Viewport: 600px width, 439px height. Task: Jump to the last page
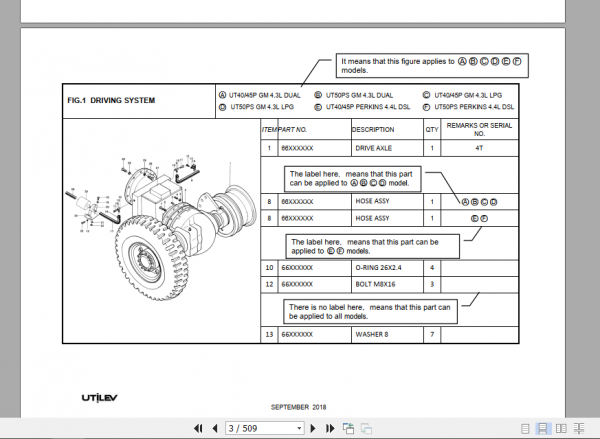(330, 428)
